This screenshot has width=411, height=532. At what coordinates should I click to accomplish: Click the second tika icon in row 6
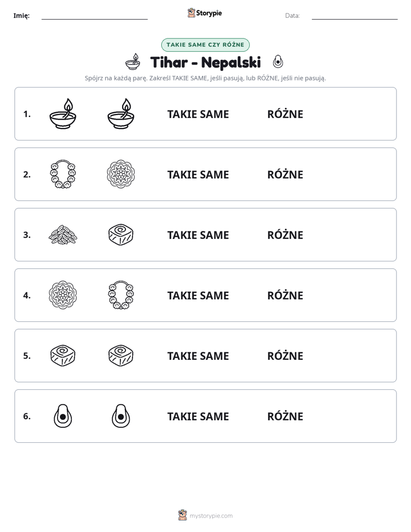[x=121, y=416]
